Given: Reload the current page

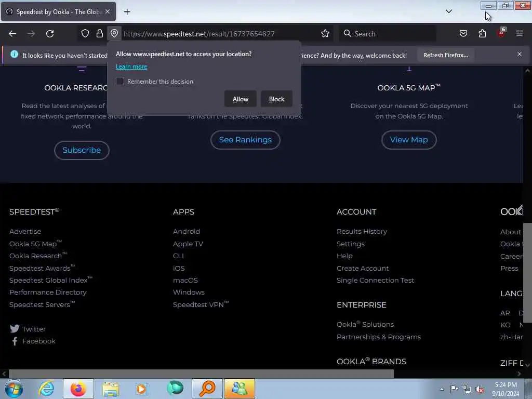Looking at the screenshot, I should point(50,34).
